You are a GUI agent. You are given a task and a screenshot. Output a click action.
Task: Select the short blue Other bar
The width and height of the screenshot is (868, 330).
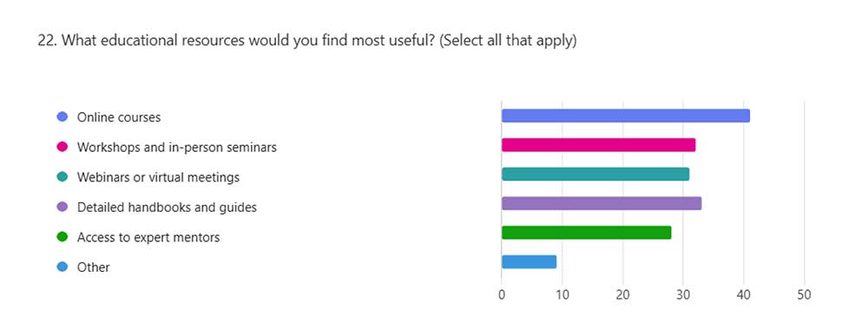(529, 262)
